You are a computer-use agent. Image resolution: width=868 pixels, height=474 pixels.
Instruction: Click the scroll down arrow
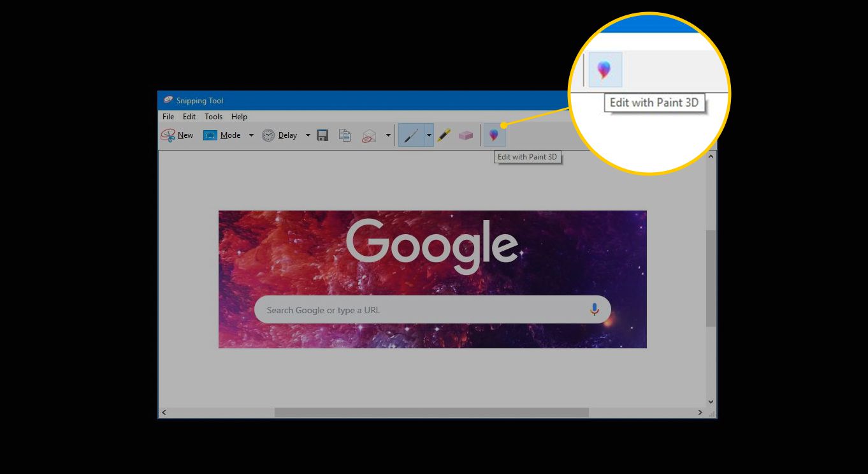click(711, 402)
